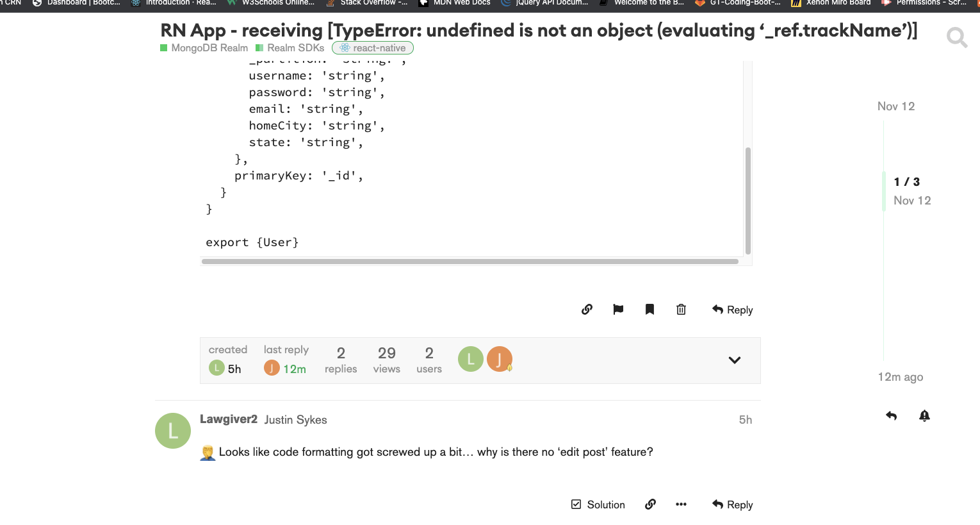Viewport: 980px width, 525px height.
Task: Show more actions ellipsis menu
Action: pyautogui.click(x=681, y=504)
